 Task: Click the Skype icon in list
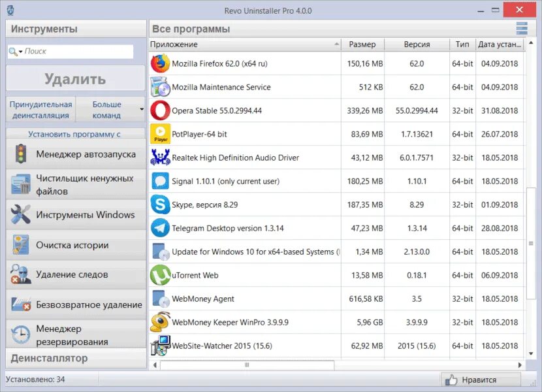point(160,204)
